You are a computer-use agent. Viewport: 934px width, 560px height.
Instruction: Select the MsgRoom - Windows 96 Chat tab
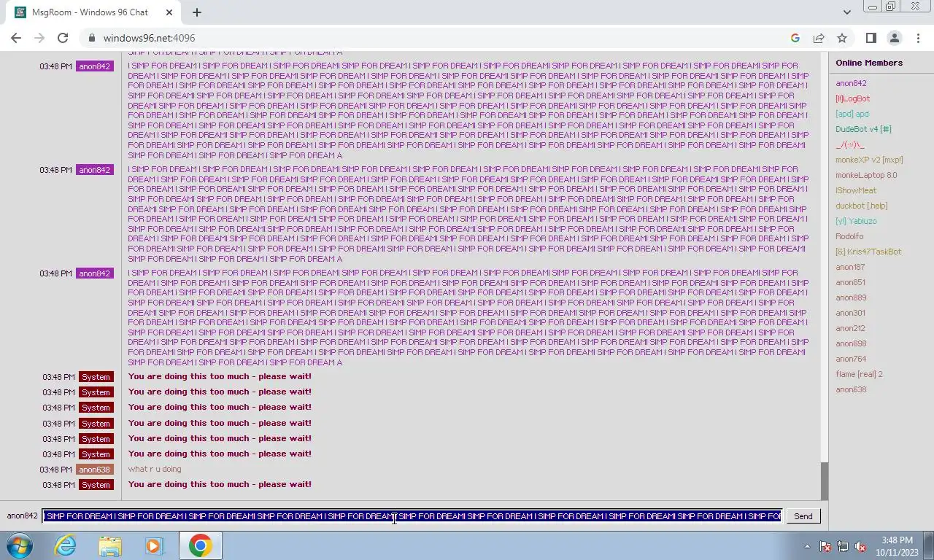click(90, 12)
